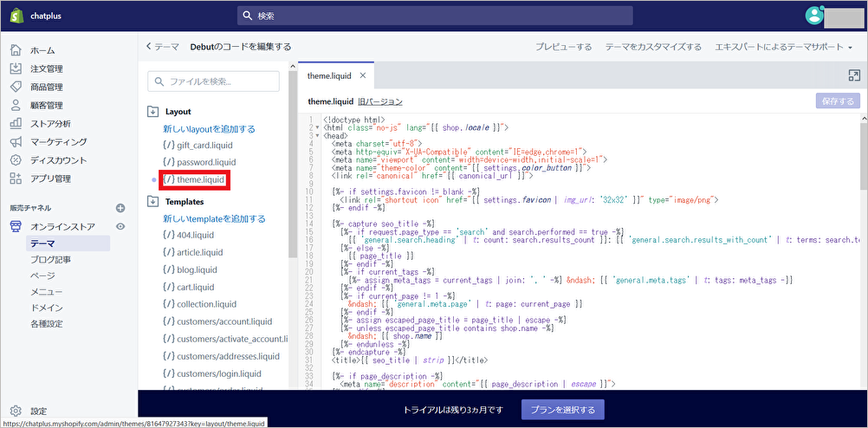Open ページ submenu item
The height and width of the screenshot is (428, 868).
pyautogui.click(x=42, y=276)
